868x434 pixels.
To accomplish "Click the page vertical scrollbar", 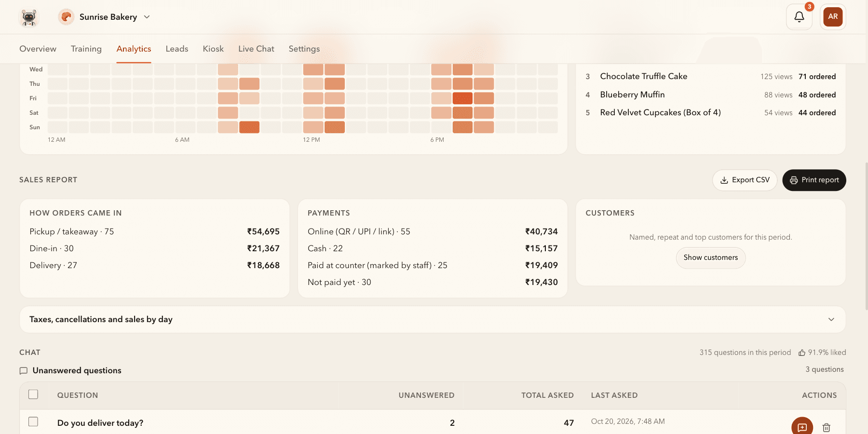I will click(866, 236).
